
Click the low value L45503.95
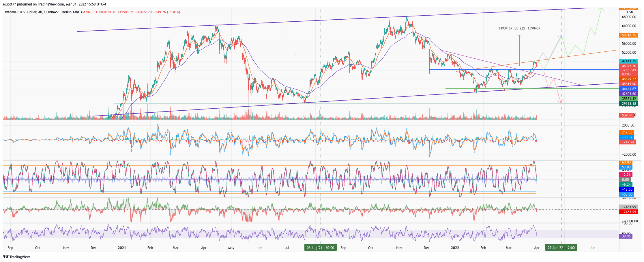(x=126, y=12)
